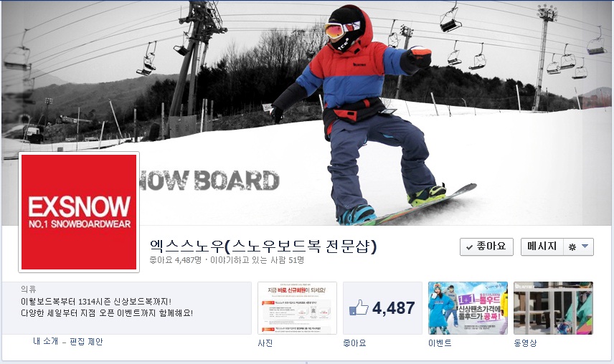The image size is (614, 364).
Task: Open the 메시지 message button
Action: click(x=542, y=246)
